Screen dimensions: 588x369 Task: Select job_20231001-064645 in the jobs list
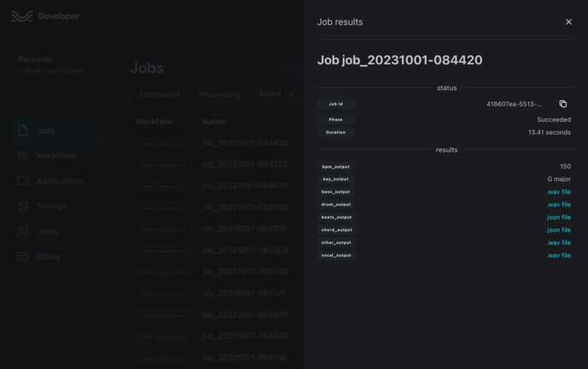245,314
